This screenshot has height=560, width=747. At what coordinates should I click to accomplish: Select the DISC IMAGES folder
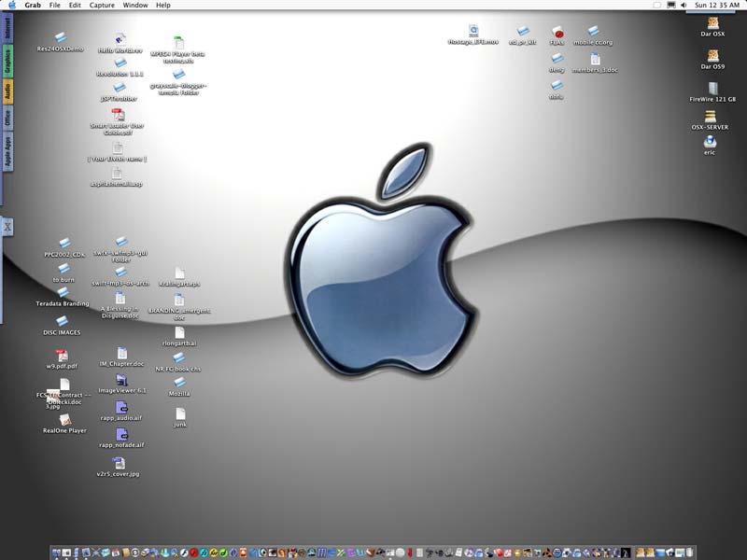(x=62, y=326)
